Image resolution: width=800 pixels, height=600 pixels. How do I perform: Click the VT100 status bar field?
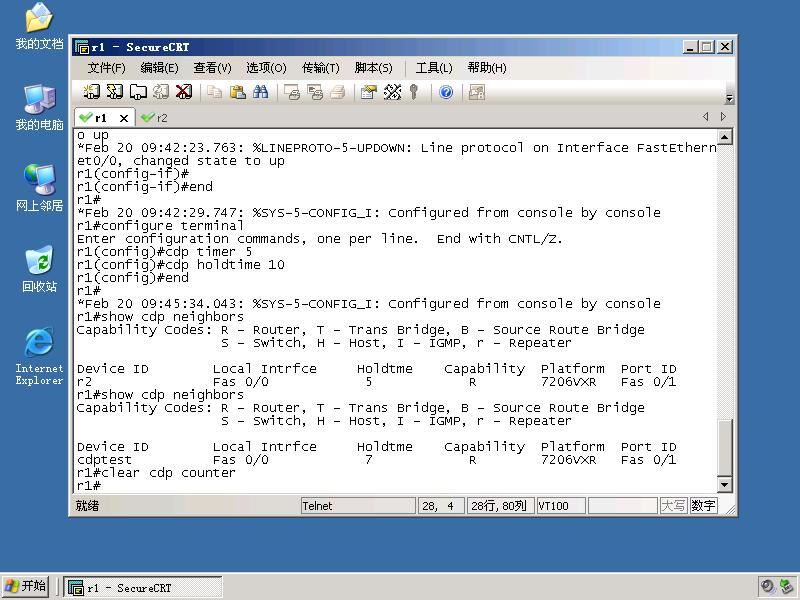(561, 506)
